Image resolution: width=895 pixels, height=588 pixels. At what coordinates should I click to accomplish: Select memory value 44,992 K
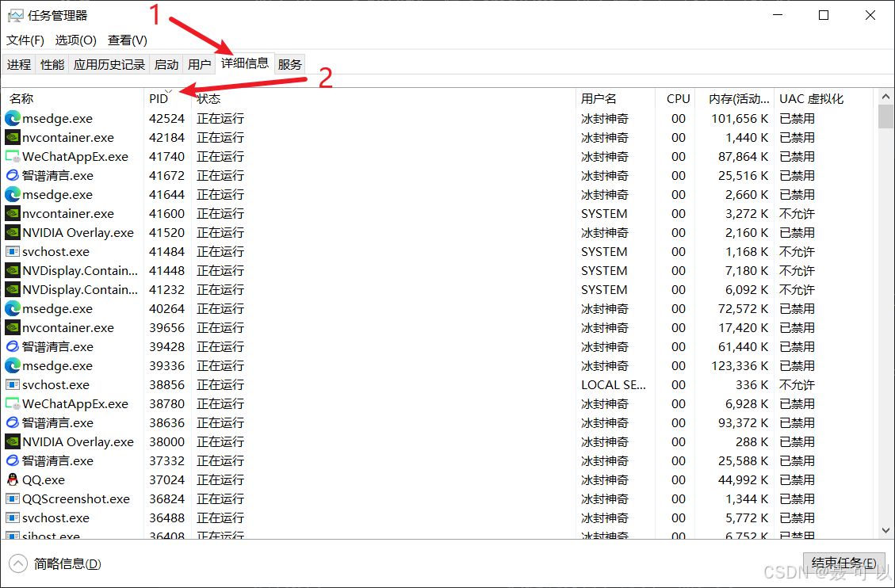tap(743, 479)
